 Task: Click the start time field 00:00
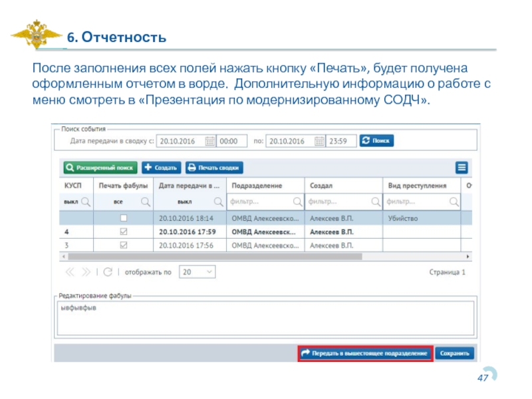coord(231,141)
